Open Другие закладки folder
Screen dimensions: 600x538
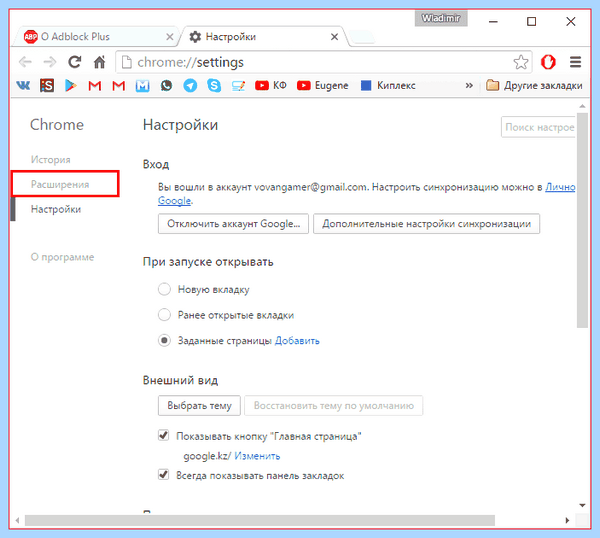(x=534, y=85)
